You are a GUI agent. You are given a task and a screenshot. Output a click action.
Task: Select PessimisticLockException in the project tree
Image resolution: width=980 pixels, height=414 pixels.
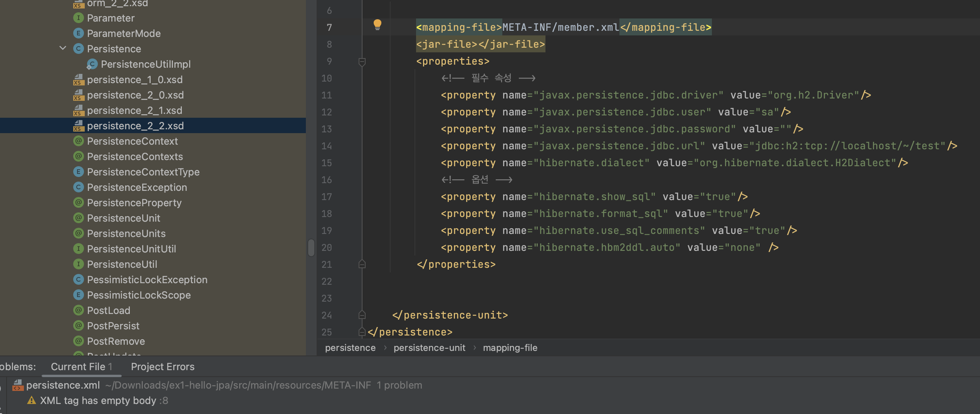(x=147, y=280)
